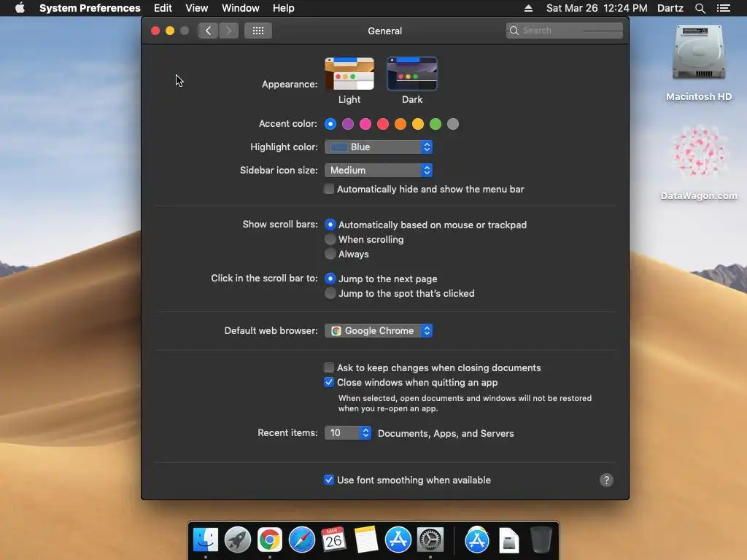Enable automatically hide and show menu bar
Screen dimensions: 747x560
pos(329,189)
